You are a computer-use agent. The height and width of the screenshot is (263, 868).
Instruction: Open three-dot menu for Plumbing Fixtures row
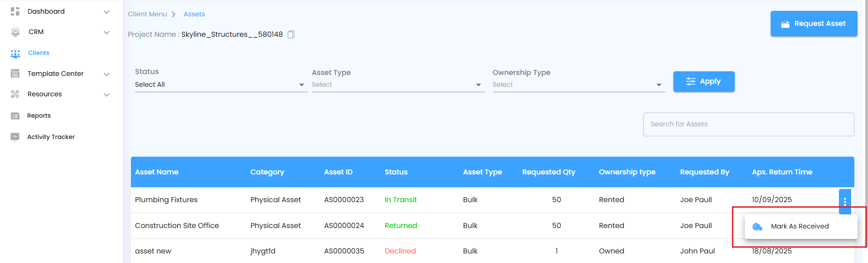coord(845,201)
